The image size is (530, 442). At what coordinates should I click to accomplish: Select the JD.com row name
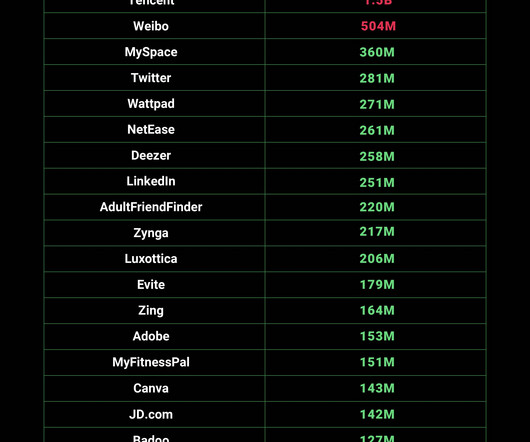pyautogui.click(x=151, y=414)
